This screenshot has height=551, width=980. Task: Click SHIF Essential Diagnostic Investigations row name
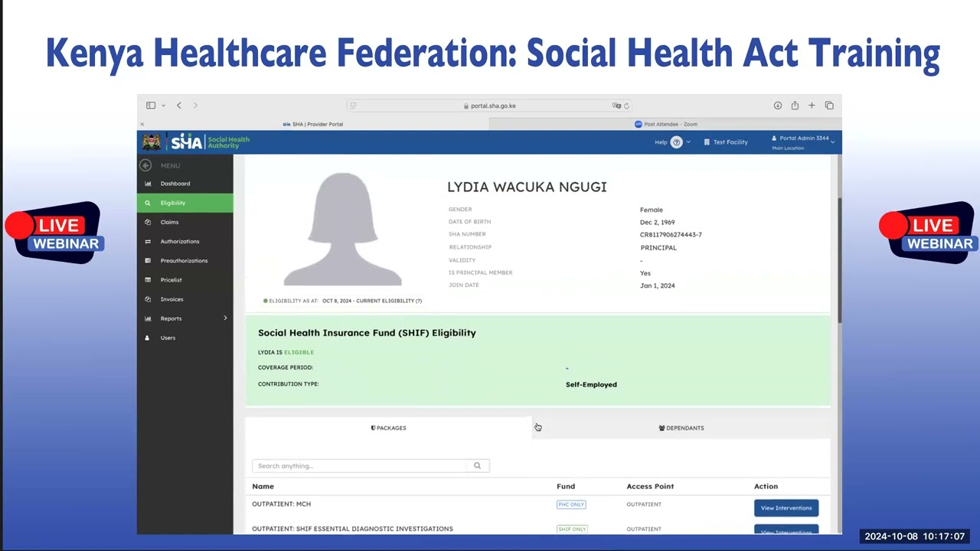(352, 529)
